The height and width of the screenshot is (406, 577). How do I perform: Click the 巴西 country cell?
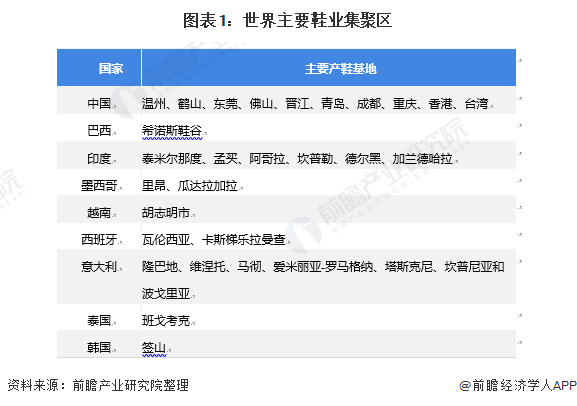(99, 130)
